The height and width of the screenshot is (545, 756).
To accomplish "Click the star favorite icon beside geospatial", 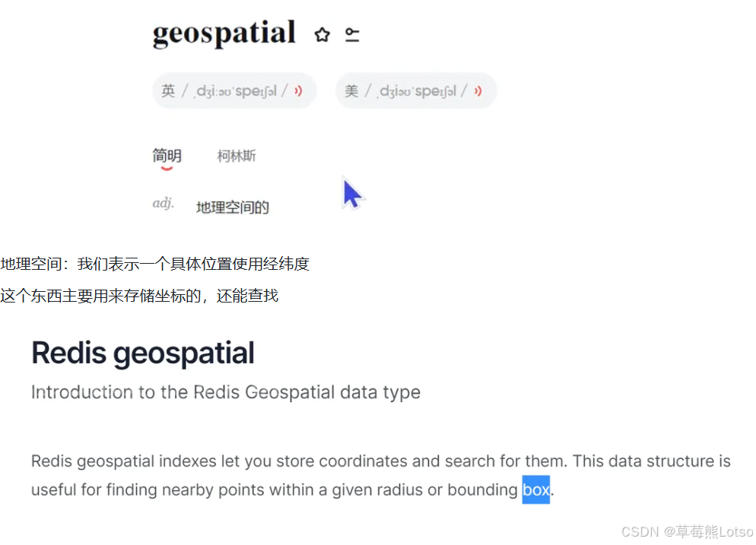I will (x=322, y=35).
